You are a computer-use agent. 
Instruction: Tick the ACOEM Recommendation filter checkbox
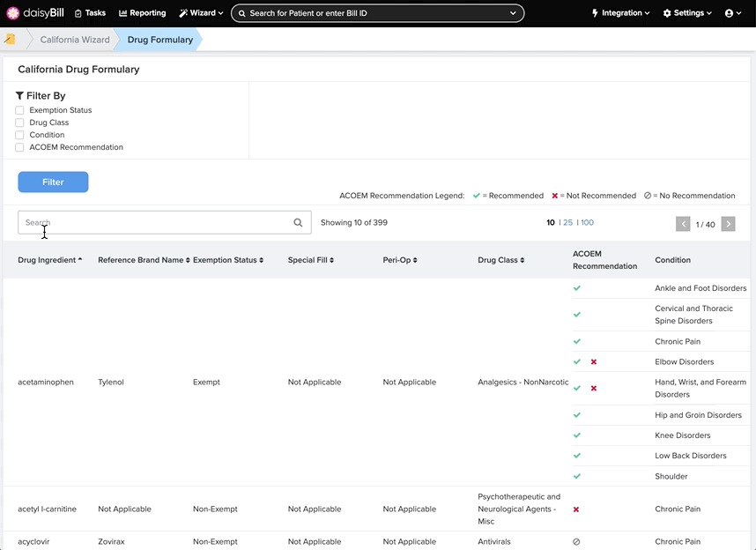[19, 147]
